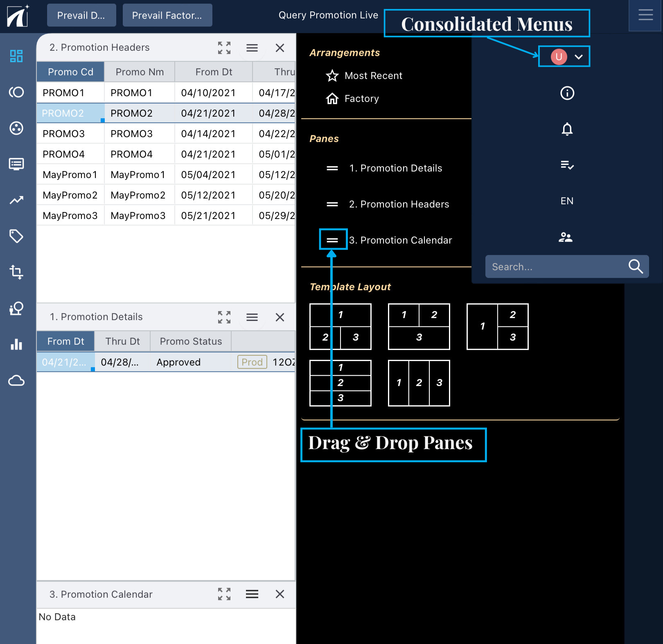This screenshot has height=644, width=663.
Task: Change language via the EN option
Action: click(x=567, y=201)
